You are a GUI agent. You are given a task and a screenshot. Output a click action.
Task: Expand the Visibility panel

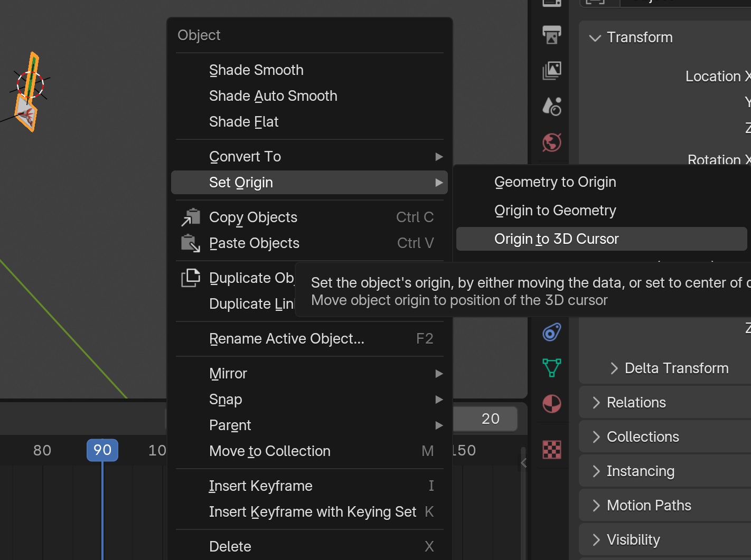596,539
